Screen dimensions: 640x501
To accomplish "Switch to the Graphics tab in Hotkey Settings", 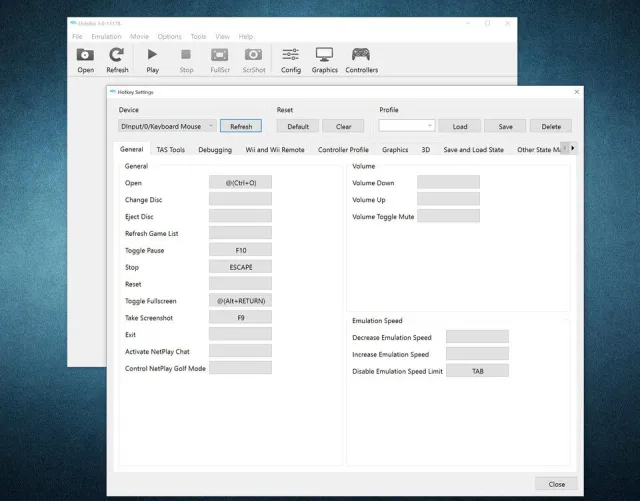I will pos(395,149).
